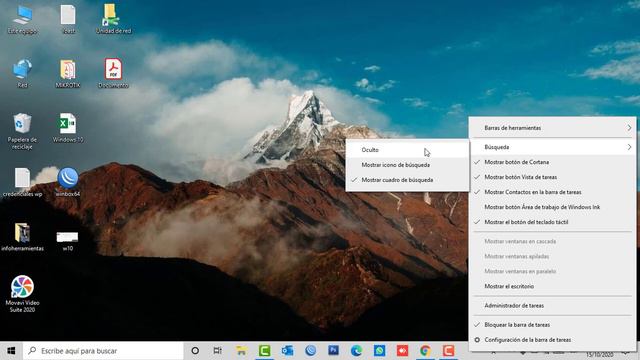Open the Documento PDF icon
This screenshot has width=640, height=360.
113,73
